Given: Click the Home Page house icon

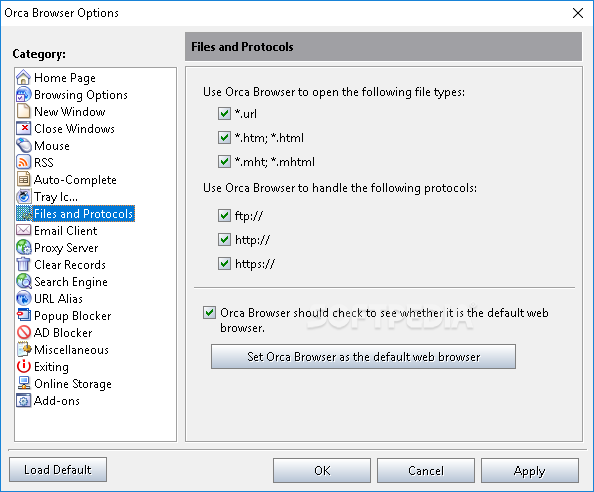Looking at the screenshot, I should tap(23, 78).
